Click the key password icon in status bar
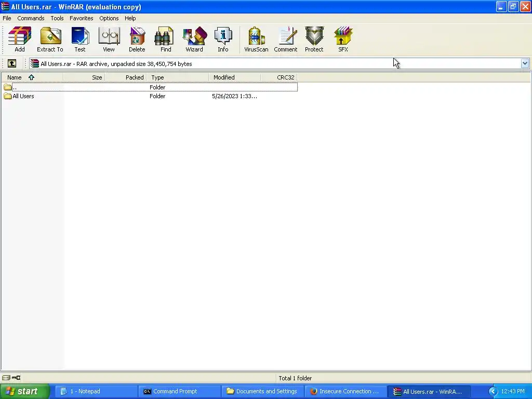This screenshot has width=532, height=399. [16, 378]
